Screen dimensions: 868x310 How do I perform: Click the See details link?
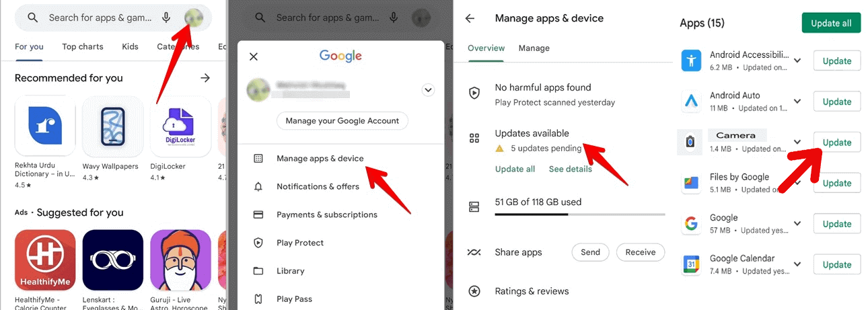[570, 169]
